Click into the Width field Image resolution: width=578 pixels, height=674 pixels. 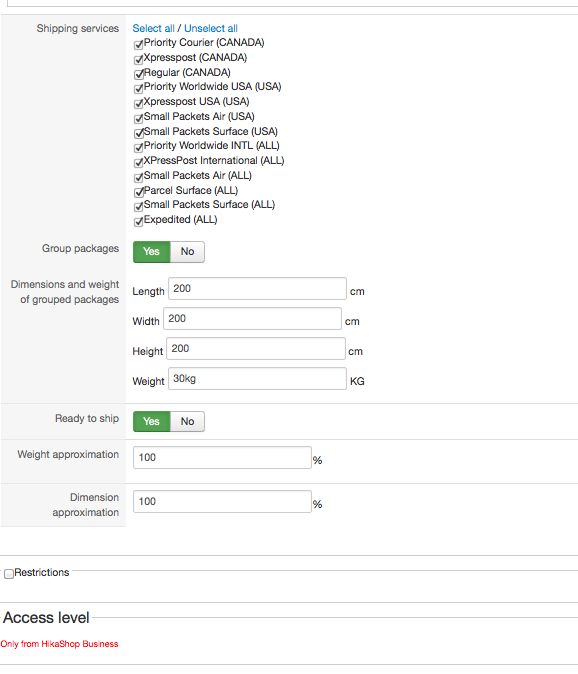[252, 319]
